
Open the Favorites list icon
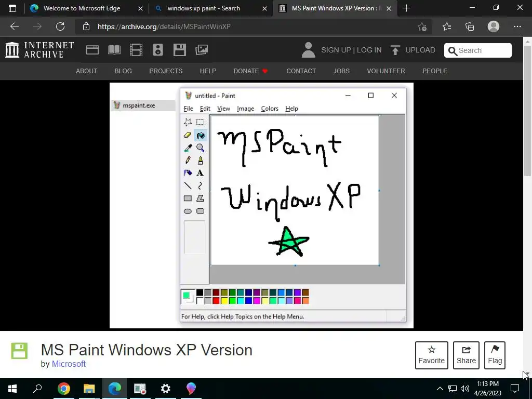(x=447, y=26)
